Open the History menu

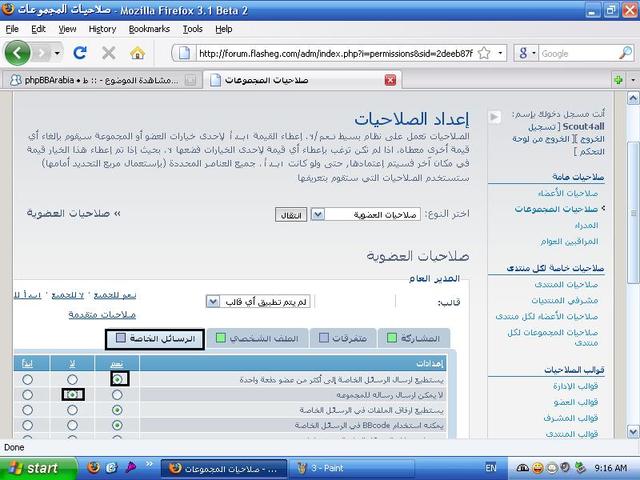pos(102,29)
